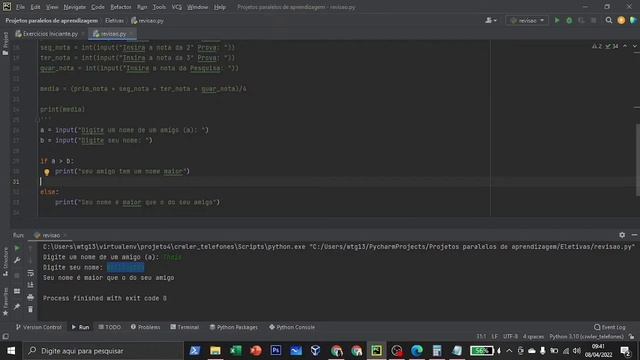Open the Navigate menu
The height and width of the screenshot is (360, 640).
tap(75, 7)
